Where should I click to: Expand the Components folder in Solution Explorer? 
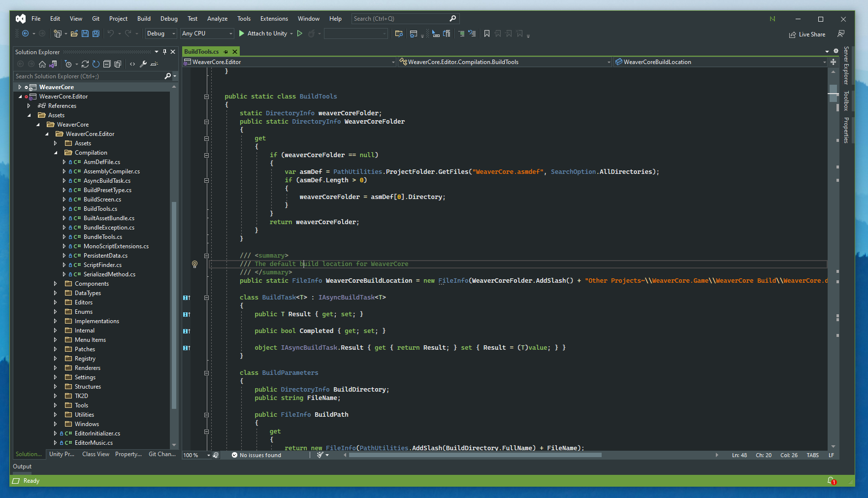click(x=55, y=284)
